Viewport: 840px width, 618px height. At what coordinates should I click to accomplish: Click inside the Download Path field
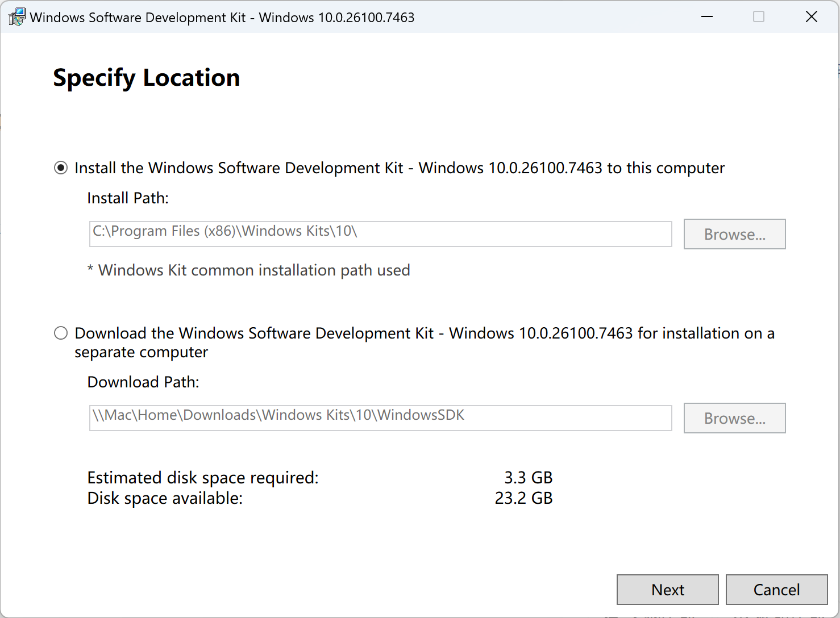380,418
